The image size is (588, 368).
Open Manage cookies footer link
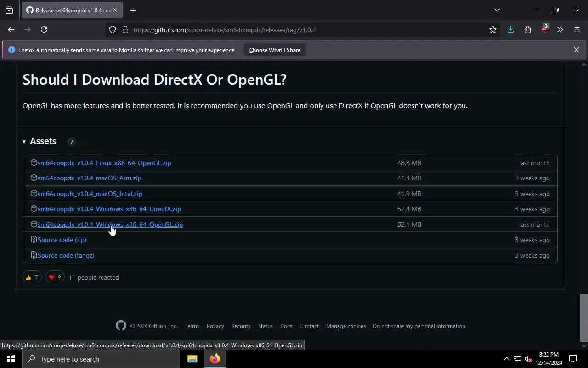[x=346, y=326]
